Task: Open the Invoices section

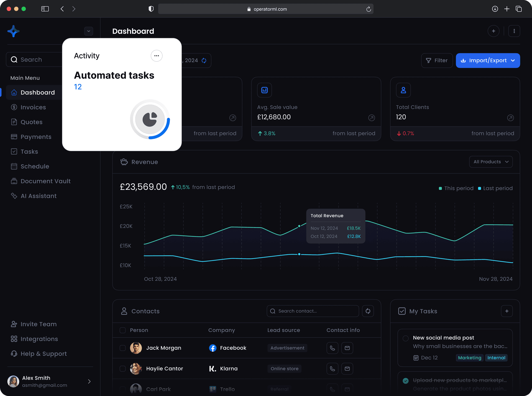Action: pos(33,107)
